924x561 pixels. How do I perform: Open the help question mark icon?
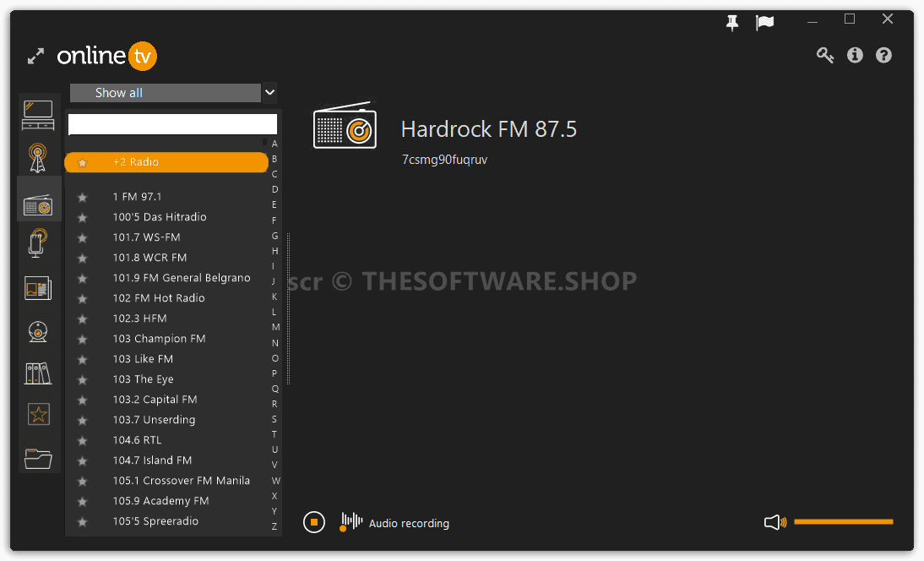pos(883,56)
